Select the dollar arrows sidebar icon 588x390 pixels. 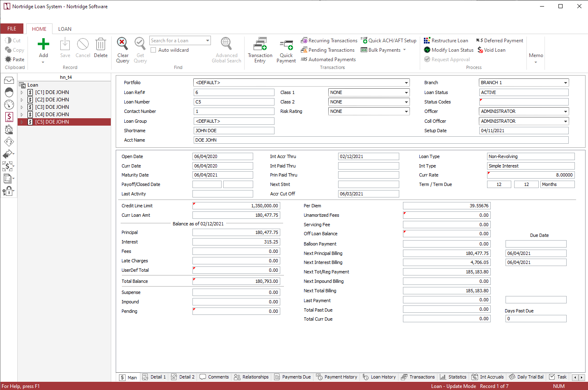pyautogui.click(x=8, y=166)
